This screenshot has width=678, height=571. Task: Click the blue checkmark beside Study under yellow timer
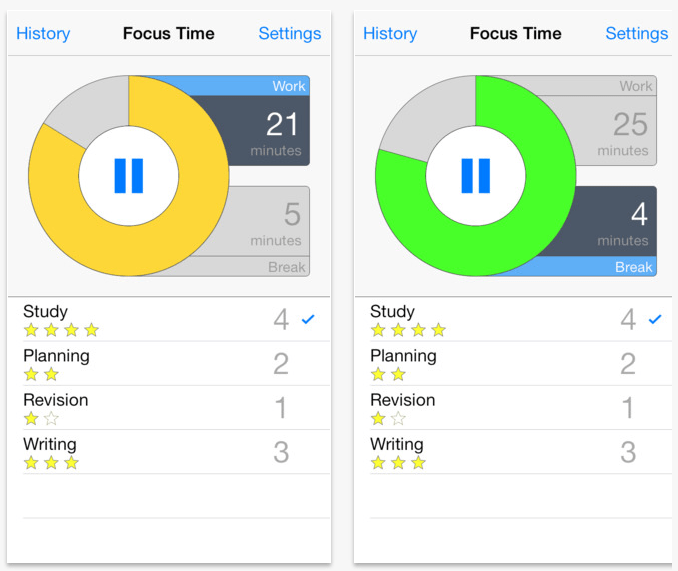tap(308, 319)
